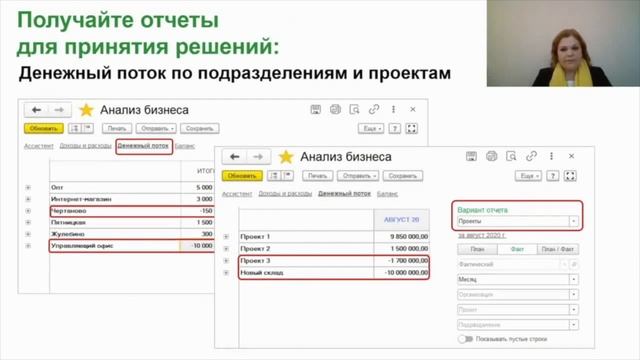Click settings icon next to front Обновить button
The height and width of the screenshot is (360, 640).
[274, 176]
